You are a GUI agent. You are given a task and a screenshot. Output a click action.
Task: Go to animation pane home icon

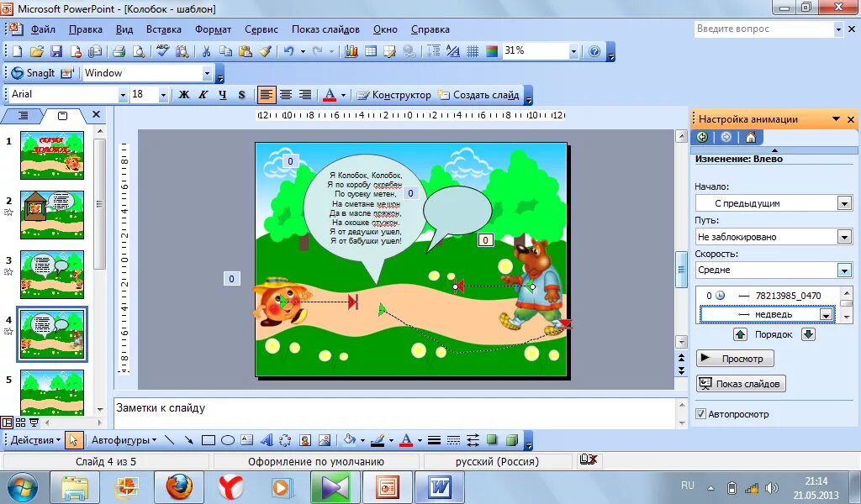[751, 137]
